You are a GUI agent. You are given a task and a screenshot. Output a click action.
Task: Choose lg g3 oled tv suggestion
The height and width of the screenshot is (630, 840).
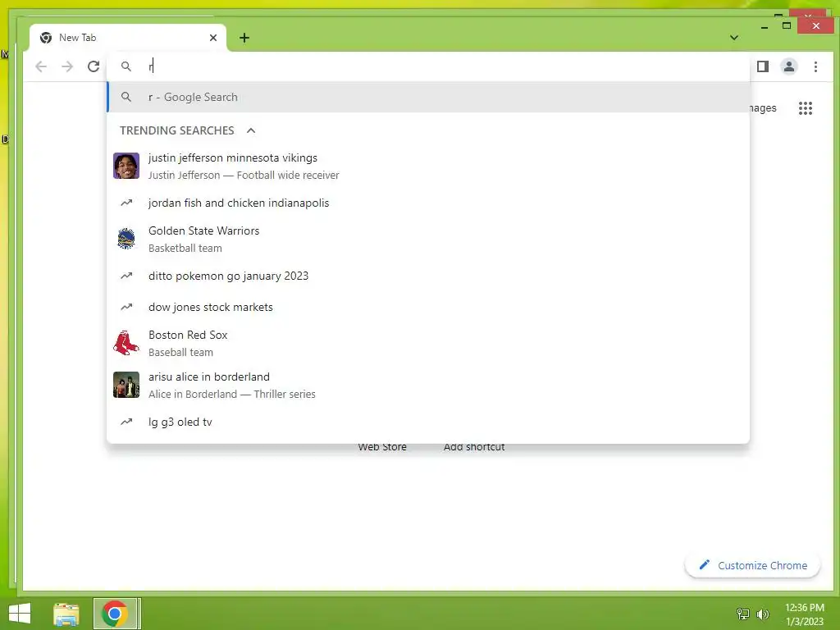[x=428, y=422]
